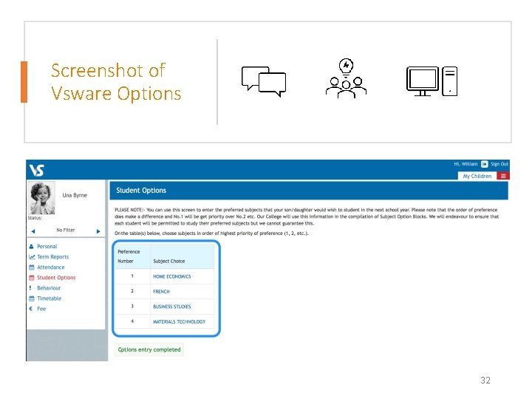Screen dimensions: 532x399
Task: Click the desktop computer icon
Action: [x=432, y=81]
